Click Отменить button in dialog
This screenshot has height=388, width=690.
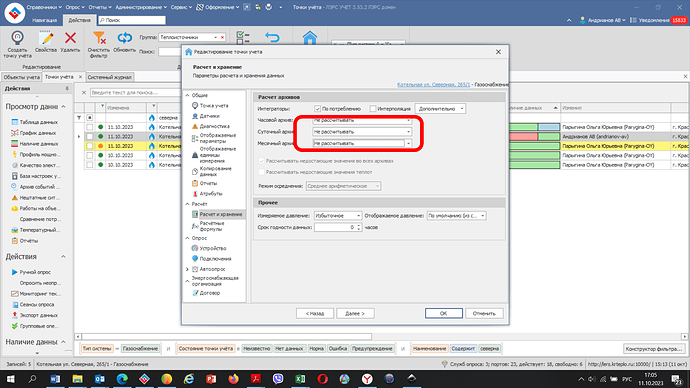pyautogui.click(x=484, y=313)
